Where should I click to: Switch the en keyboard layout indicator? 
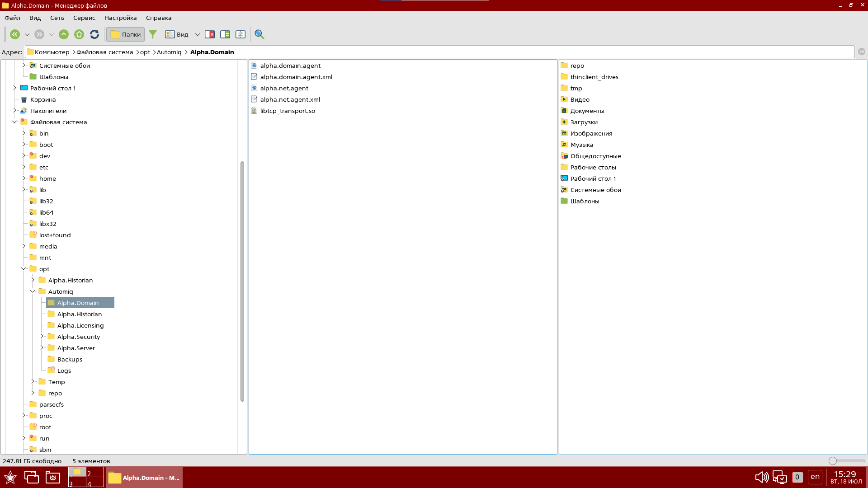(x=815, y=477)
